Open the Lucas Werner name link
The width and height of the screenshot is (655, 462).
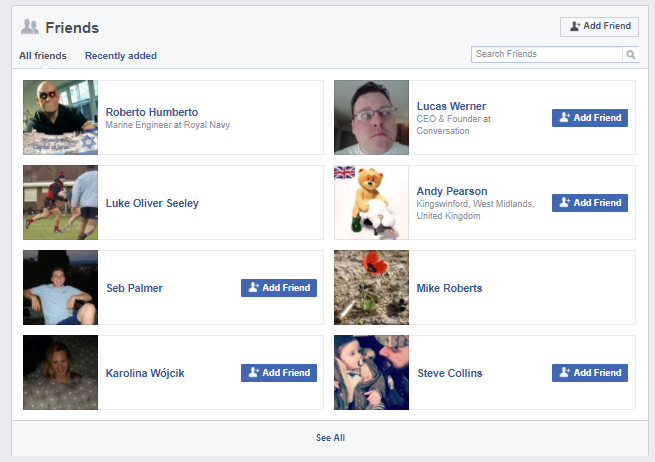pyautogui.click(x=451, y=106)
